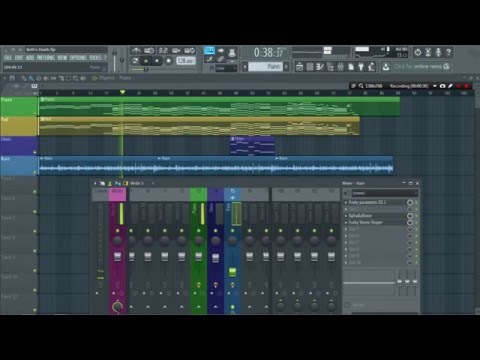Click the recorder magnifier zoom icon
The height and width of the screenshot is (360, 480).
pyautogui.click(x=361, y=86)
